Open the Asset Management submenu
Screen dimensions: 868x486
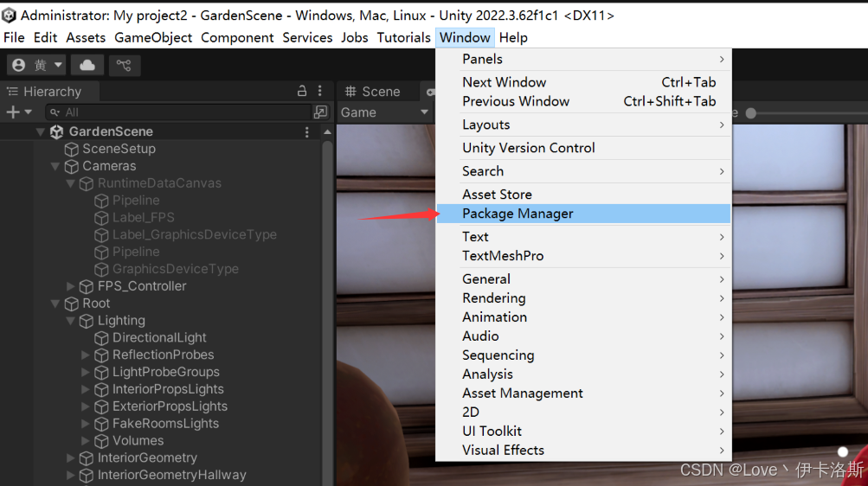click(x=583, y=393)
